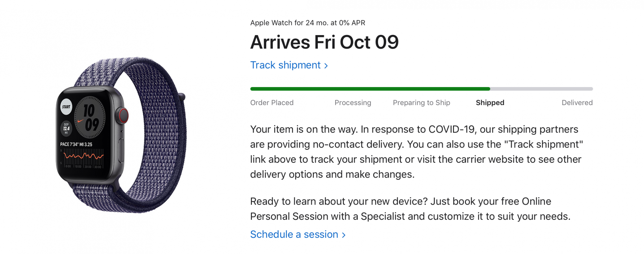Click the gray unfilled end of progress bar
The width and height of the screenshot is (644, 254).
[x=541, y=89]
